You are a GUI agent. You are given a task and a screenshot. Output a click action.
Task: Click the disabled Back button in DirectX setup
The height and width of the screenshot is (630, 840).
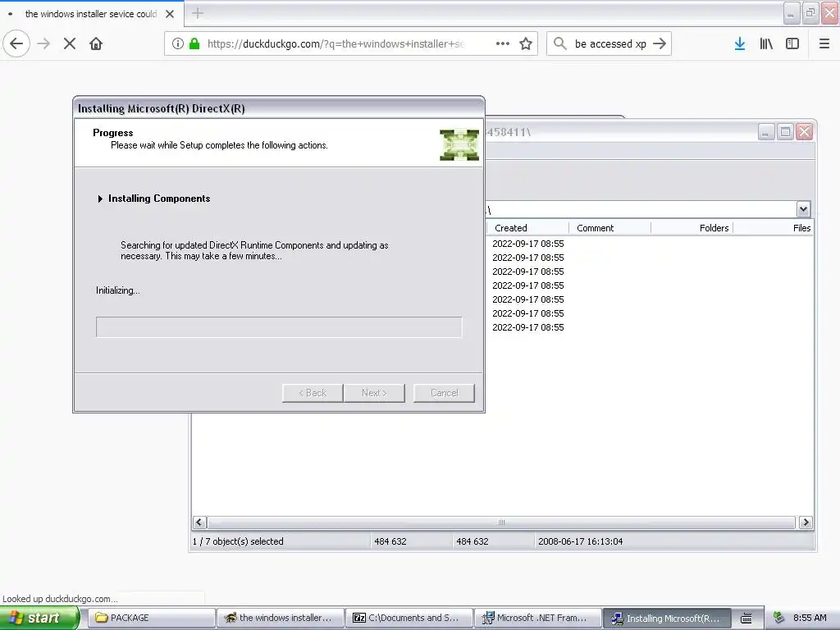[x=313, y=393]
